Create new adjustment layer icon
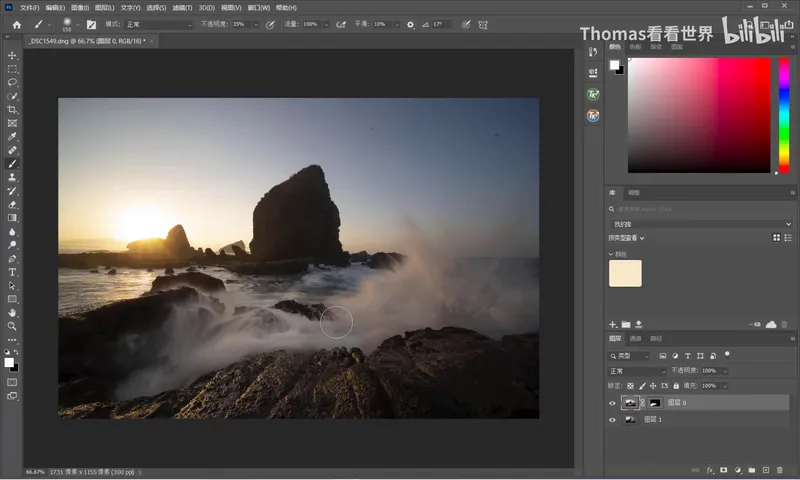Viewport: 800px width, 480px height. 738,470
